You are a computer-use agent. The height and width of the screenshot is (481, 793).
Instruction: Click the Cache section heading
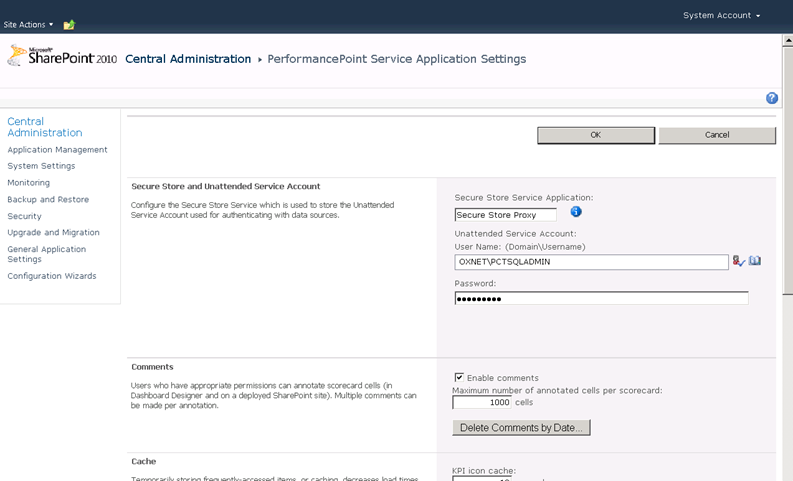pos(144,461)
